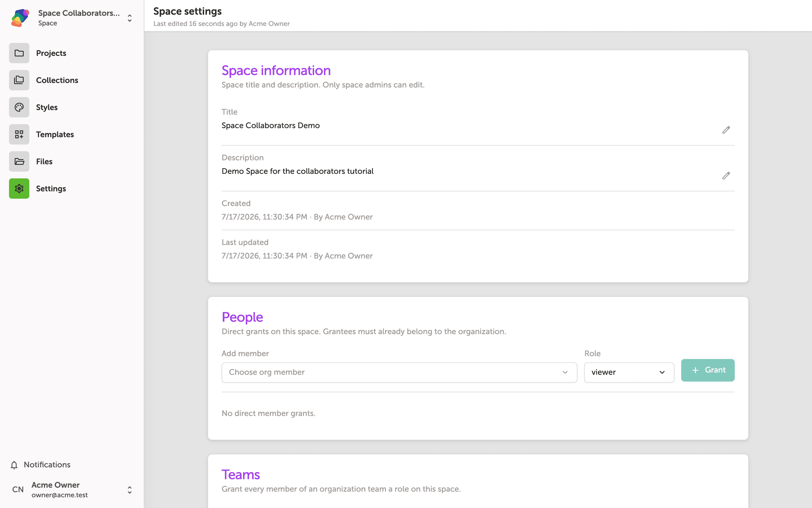This screenshot has height=508, width=812.
Task: Go to Settings in sidebar
Action: click(x=51, y=189)
